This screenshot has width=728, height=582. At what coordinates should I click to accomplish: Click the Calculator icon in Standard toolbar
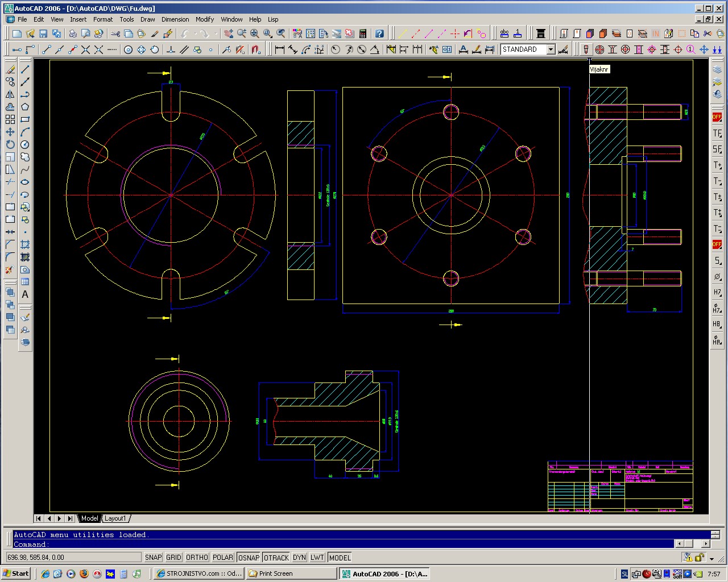pyautogui.click(x=362, y=34)
